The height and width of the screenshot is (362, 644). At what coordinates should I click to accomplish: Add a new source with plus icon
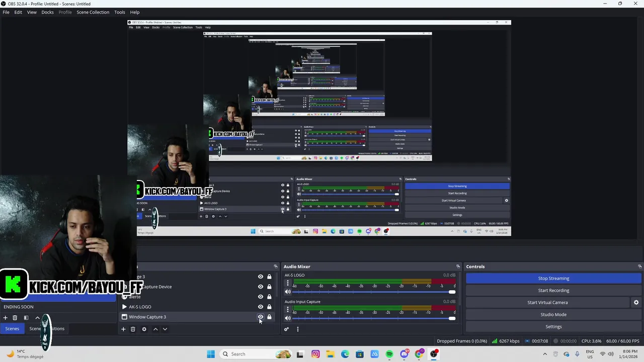click(123, 329)
